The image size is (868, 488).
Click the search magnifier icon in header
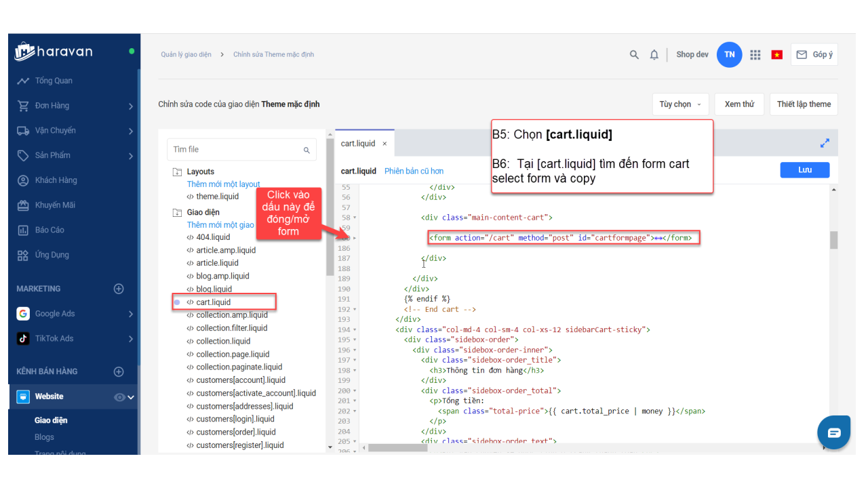(x=634, y=55)
